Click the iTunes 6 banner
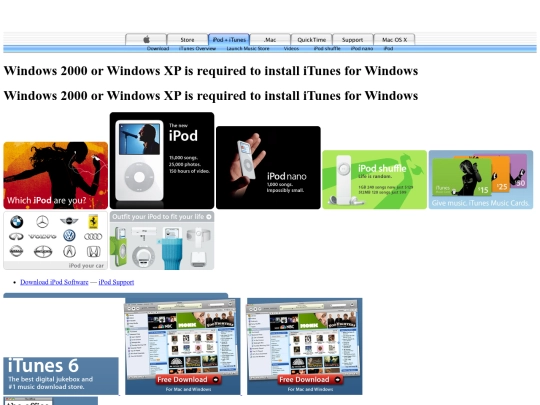 tap(61, 376)
